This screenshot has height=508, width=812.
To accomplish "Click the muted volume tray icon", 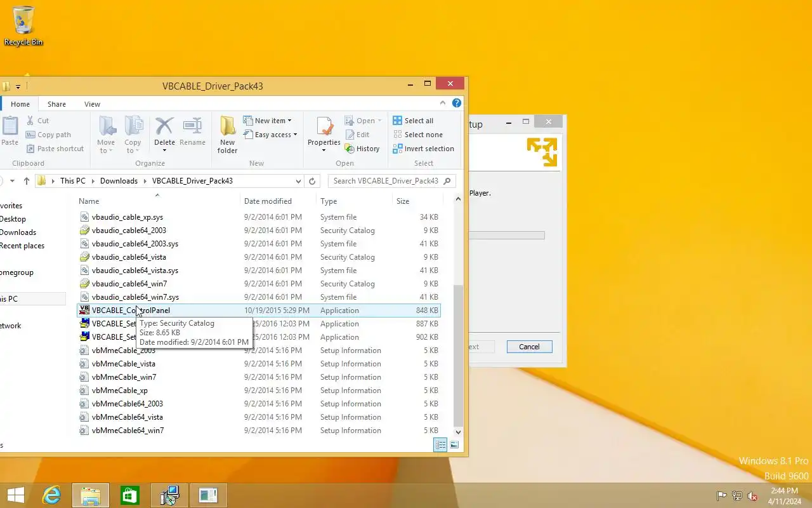I will tap(752, 496).
